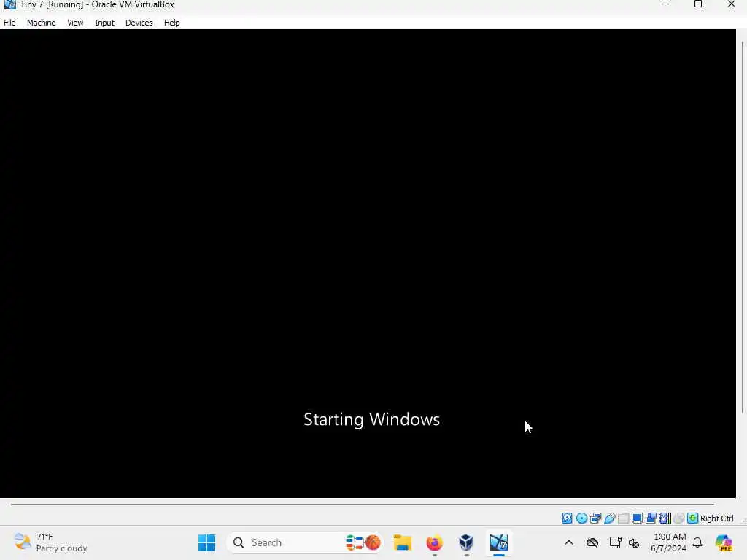Open VirtualBox Manager from the taskbar
The height and width of the screenshot is (560, 747).
click(466, 542)
